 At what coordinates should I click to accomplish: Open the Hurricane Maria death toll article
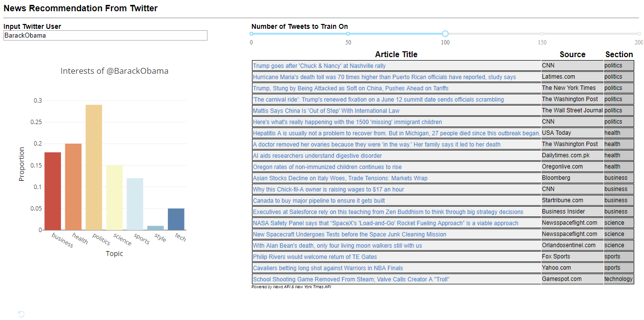[384, 77]
